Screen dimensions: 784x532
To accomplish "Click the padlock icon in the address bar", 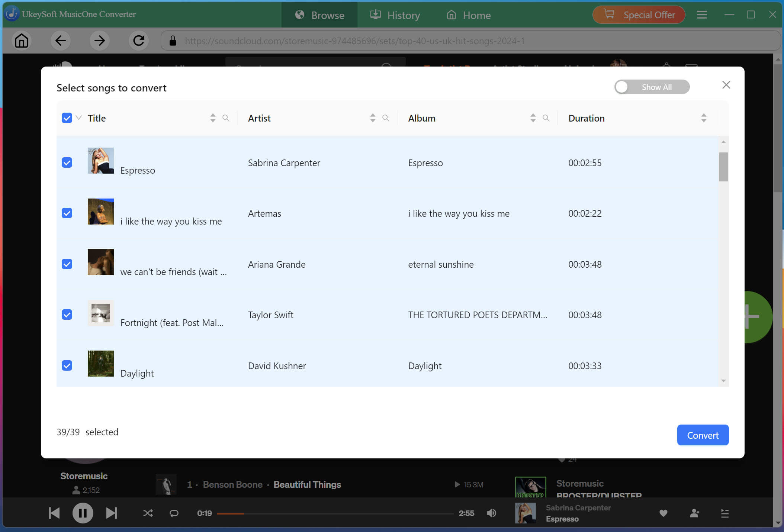I will (x=173, y=41).
